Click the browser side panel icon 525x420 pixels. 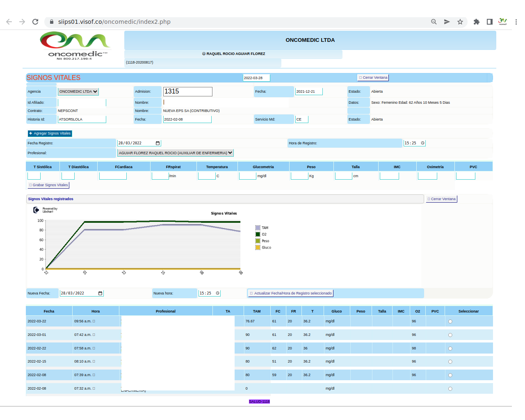point(489,22)
